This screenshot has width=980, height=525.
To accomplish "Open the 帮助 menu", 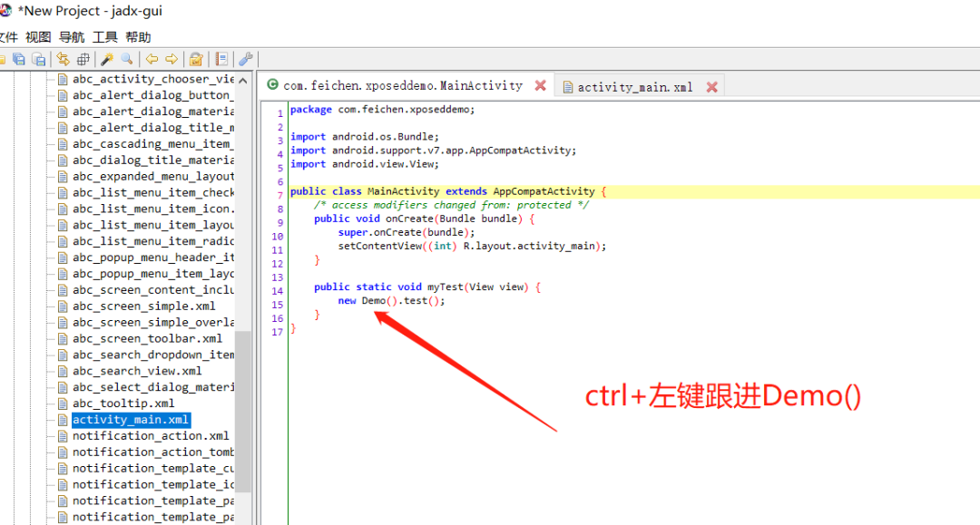I will (x=138, y=37).
